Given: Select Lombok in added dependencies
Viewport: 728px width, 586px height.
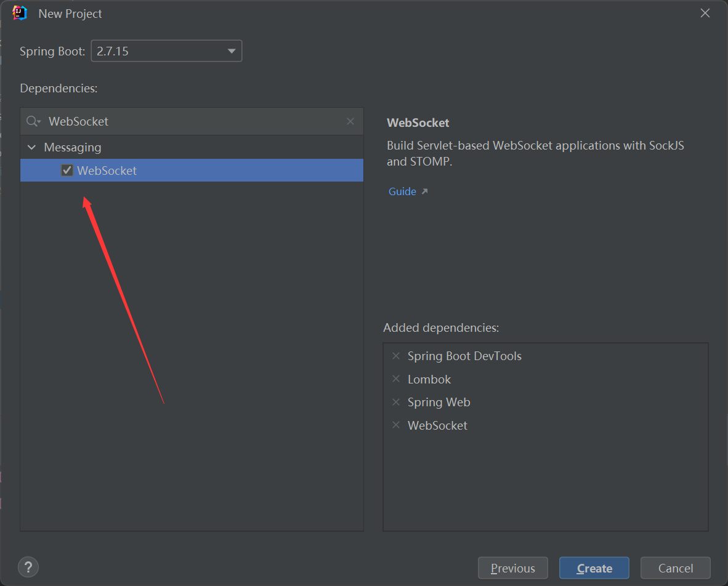Looking at the screenshot, I should click(x=429, y=379).
